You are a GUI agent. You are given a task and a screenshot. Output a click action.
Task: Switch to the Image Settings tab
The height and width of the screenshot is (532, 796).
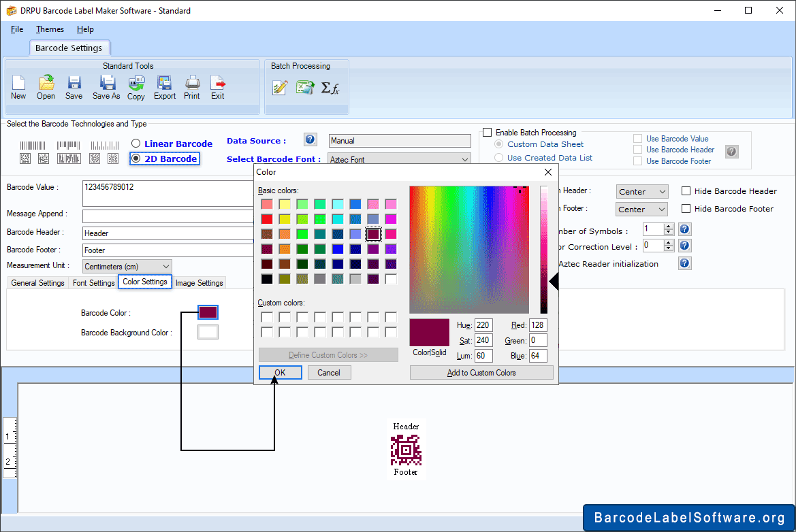coord(199,283)
